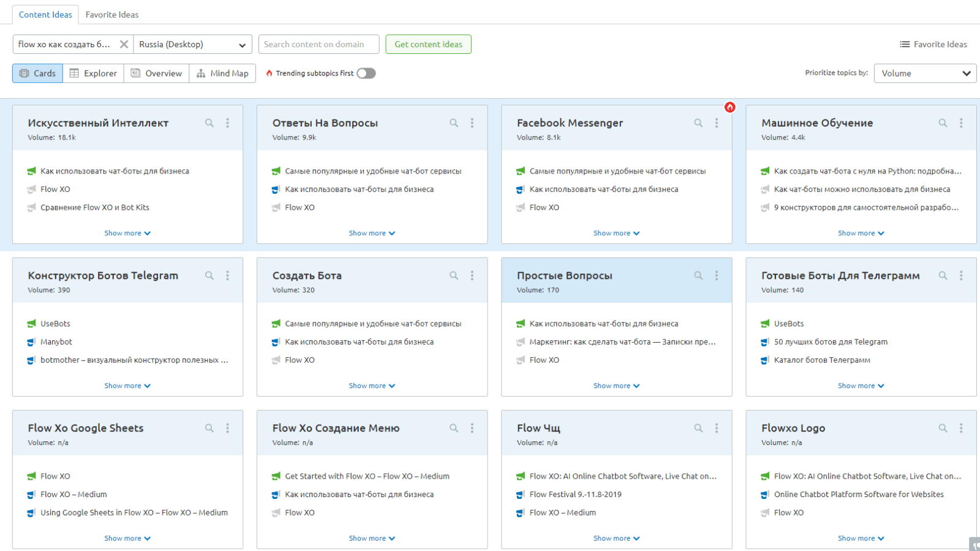Open 50 лучших ботов для Telegram link

coord(831,342)
